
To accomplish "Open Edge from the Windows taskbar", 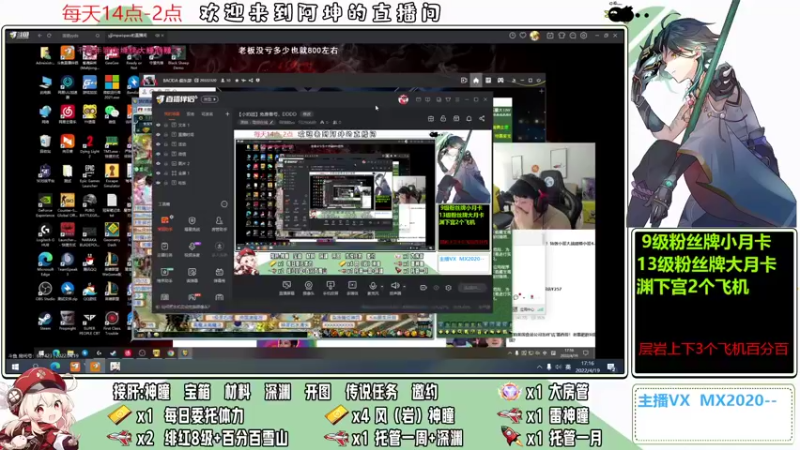I will 55,367.
